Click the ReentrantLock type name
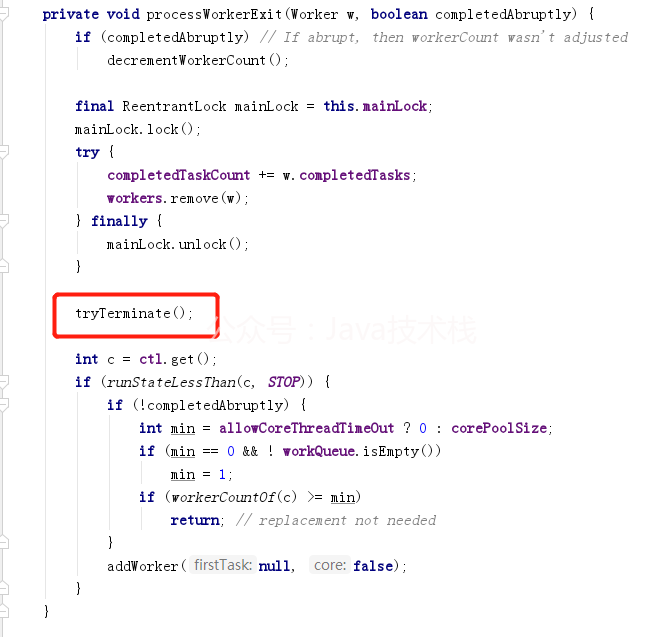This screenshot has height=637, width=665. (x=174, y=106)
